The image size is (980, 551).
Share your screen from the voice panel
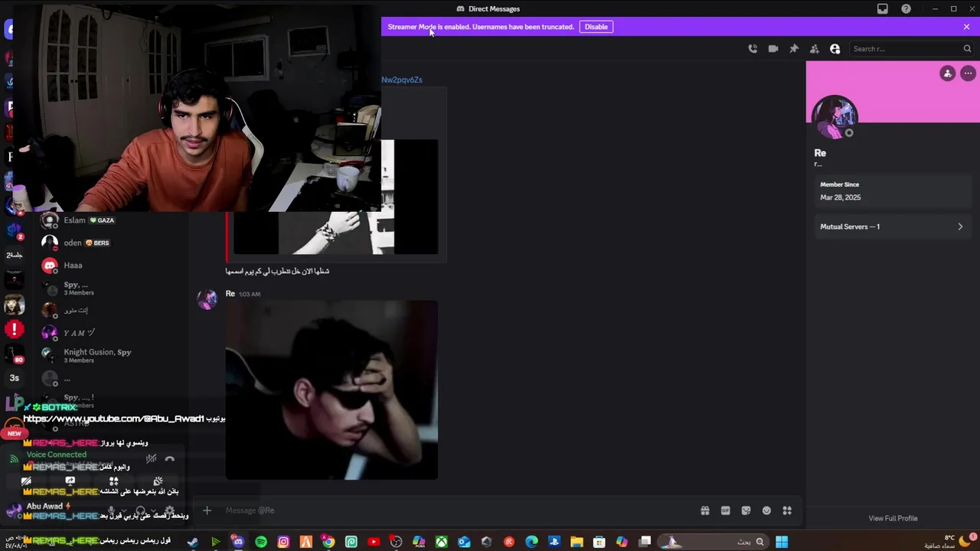coord(70,481)
